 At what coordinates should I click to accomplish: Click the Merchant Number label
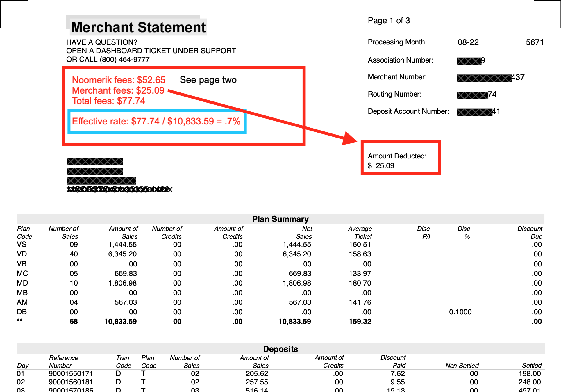pos(397,77)
